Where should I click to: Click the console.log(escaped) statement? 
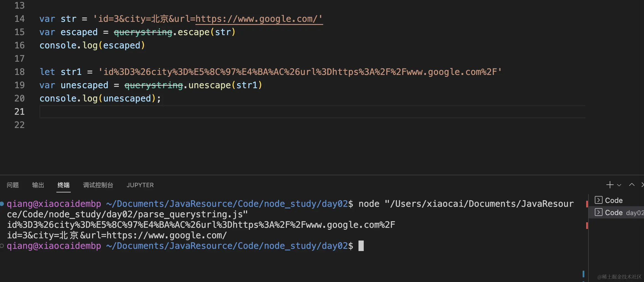(92, 45)
